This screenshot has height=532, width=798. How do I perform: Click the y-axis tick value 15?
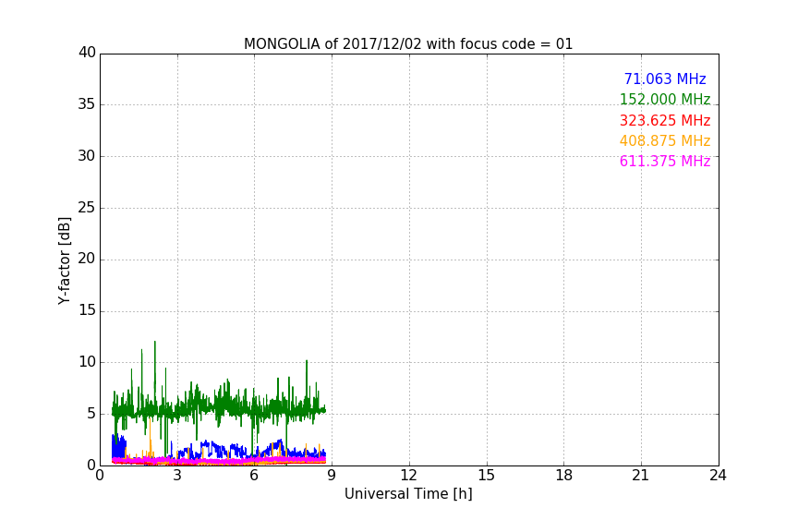[x=87, y=310]
